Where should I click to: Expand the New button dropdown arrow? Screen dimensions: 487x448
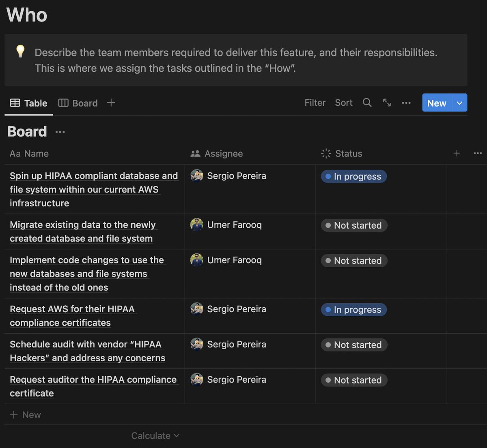tap(459, 103)
